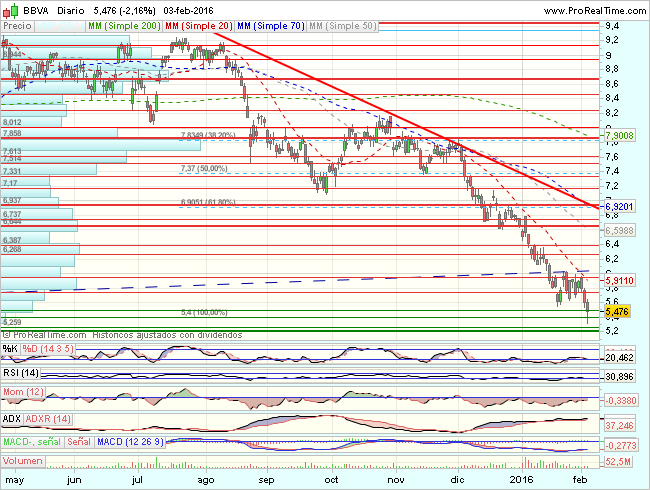Screen dimensions: 650x490
Task: Click the %K stochastic label
Action: pos(10,349)
